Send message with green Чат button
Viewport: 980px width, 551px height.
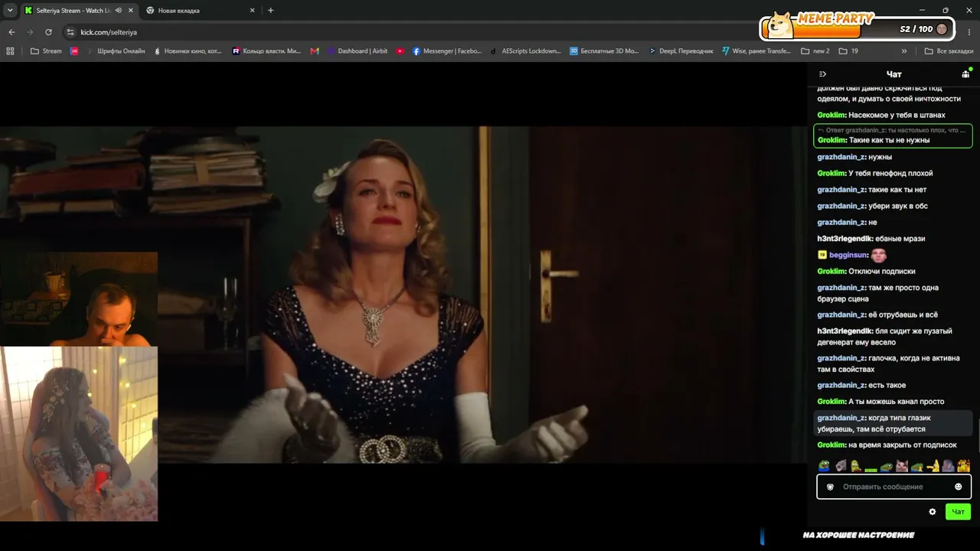[958, 512]
